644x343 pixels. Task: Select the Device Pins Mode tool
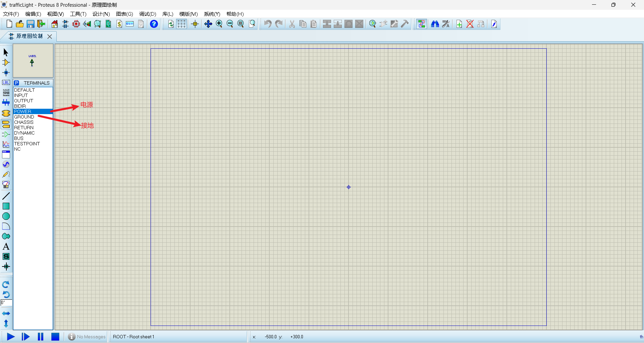pyautogui.click(x=6, y=134)
